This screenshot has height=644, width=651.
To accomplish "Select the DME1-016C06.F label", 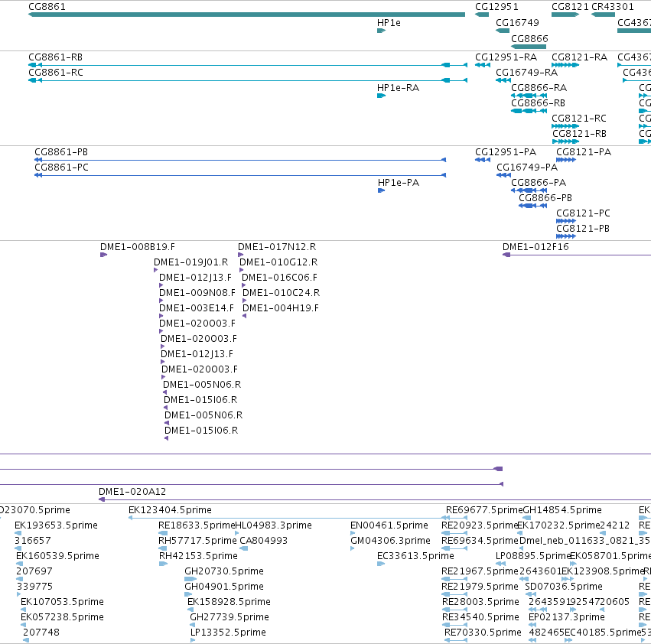I will tap(279, 278).
